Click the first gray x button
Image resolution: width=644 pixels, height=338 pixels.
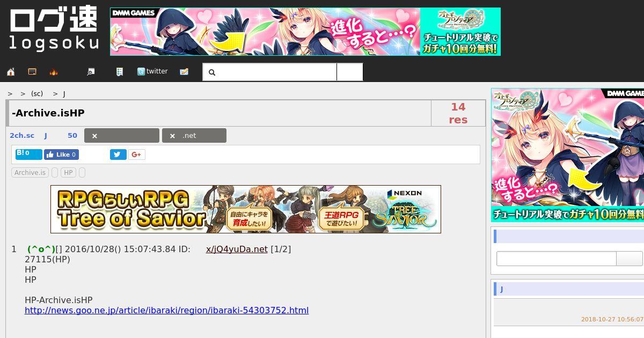click(122, 136)
